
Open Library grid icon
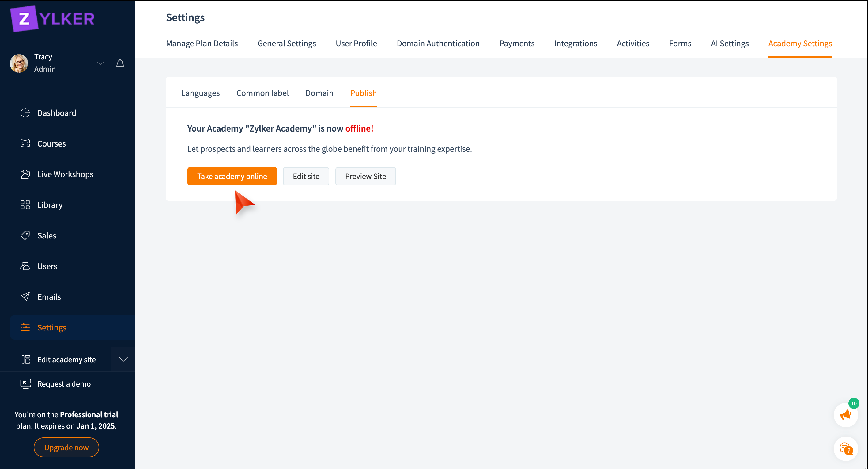25,205
